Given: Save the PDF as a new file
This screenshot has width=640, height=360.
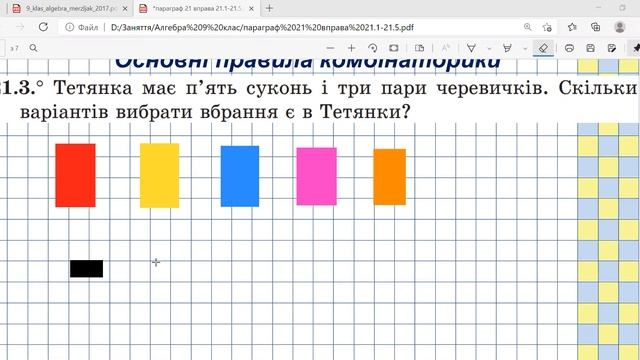Looking at the screenshot, I should (x=611, y=48).
